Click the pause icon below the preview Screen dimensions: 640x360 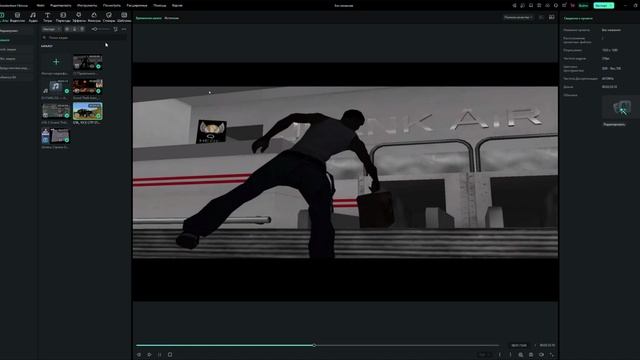[x=160, y=355]
